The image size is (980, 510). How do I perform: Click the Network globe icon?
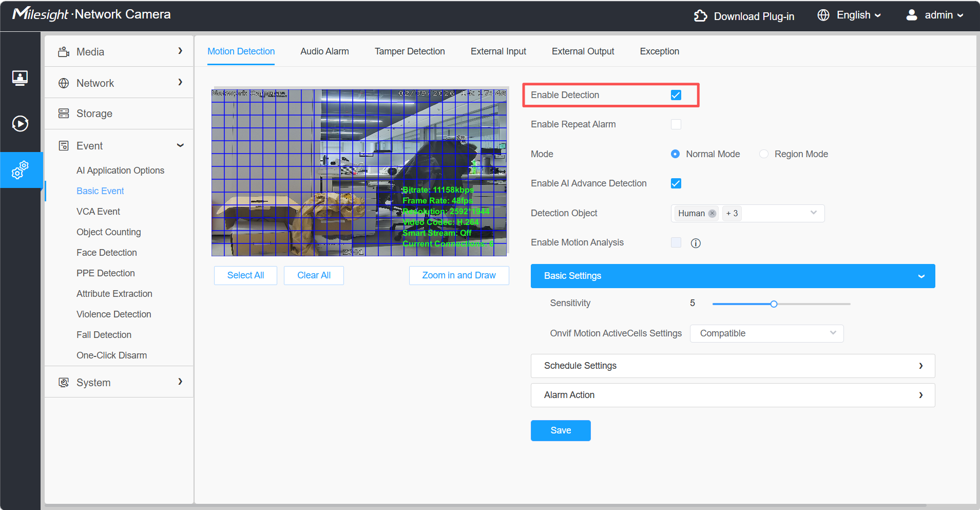click(x=64, y=83)
